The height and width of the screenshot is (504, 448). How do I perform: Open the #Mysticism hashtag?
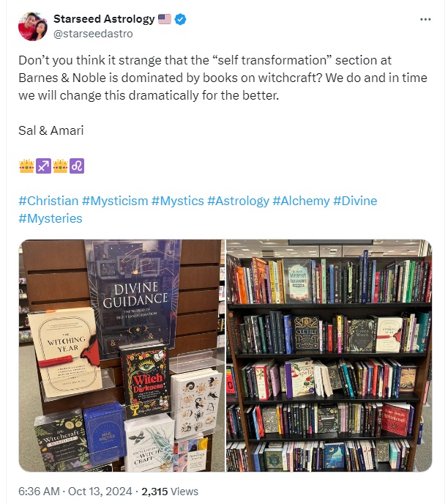tap(115, 201)
